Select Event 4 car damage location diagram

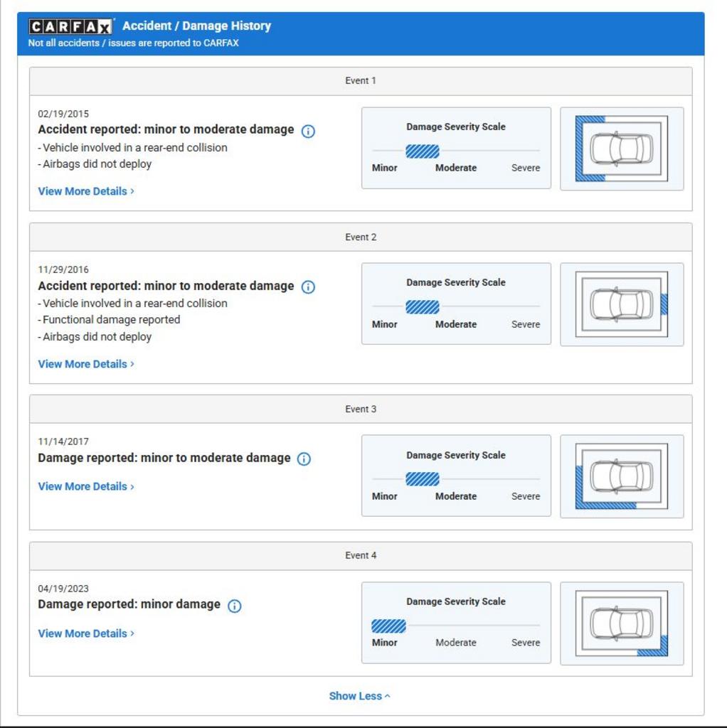click(x=622, y=623)
